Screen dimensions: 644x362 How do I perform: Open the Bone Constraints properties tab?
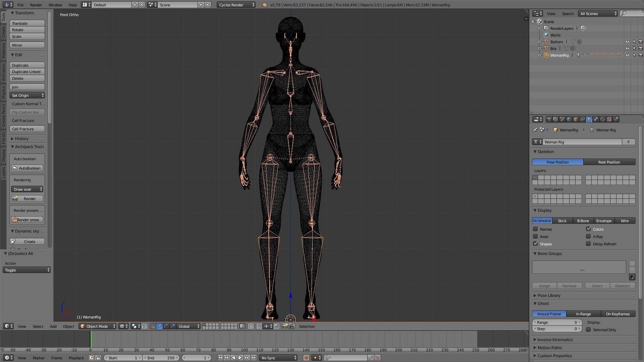click(x=602, y=119)
